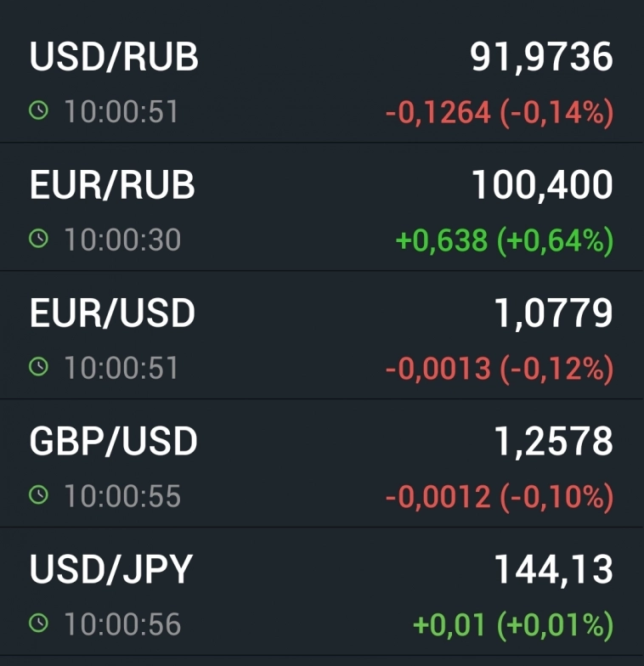644x666 pixels.
Task: Click the clock icon beside EUR/RUB time
Action: tap(38, 239)
